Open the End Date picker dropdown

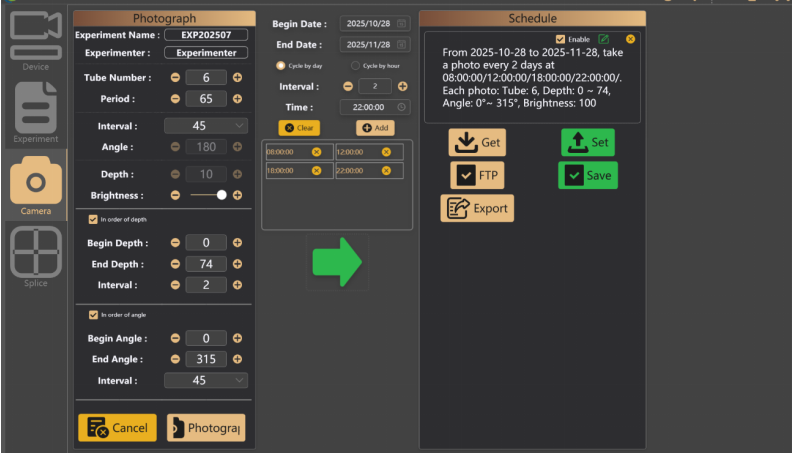pos(401,45)
